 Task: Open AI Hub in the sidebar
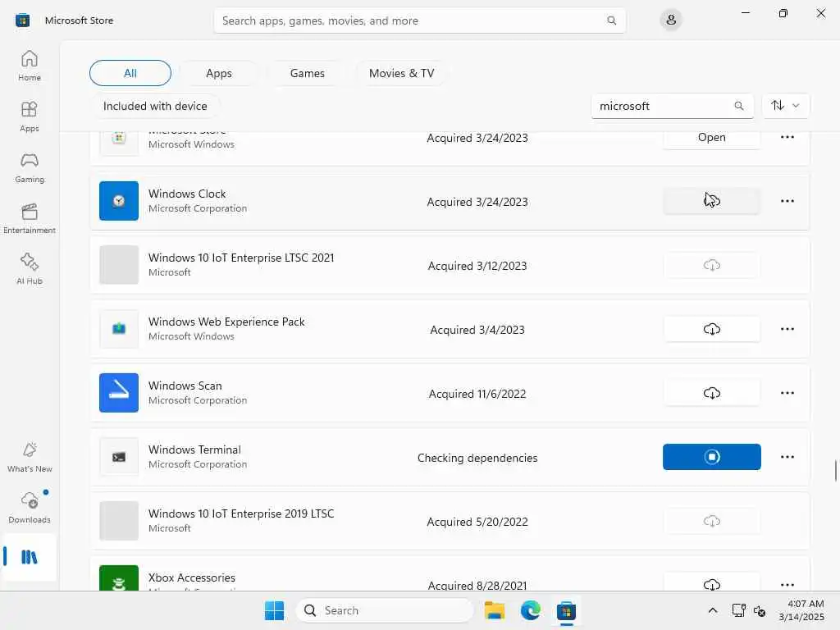(x=30, y=269)
